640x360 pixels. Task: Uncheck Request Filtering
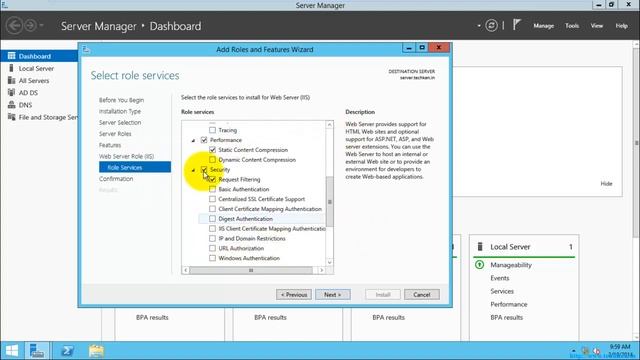212,179
